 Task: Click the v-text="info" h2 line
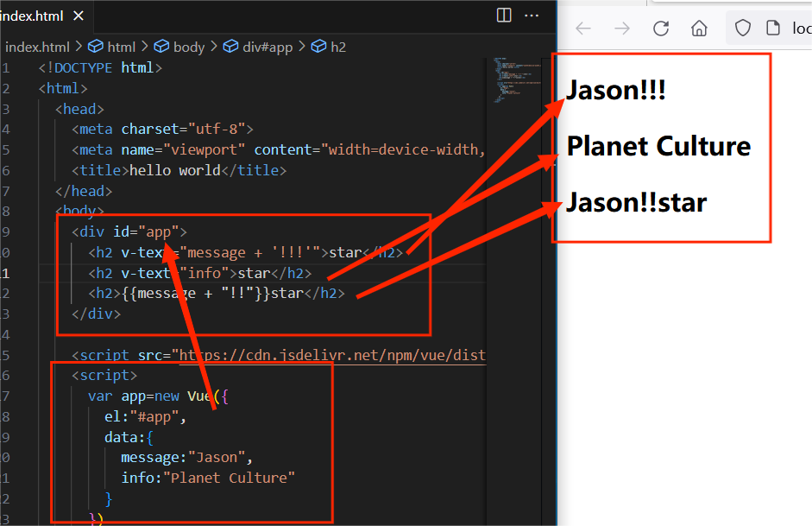(200, 273)
